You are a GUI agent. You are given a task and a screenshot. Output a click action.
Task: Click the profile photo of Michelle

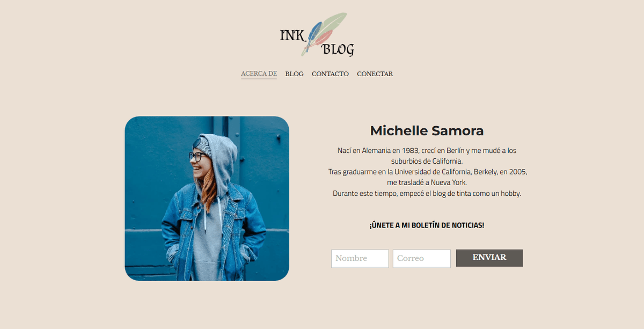click(207, 199)
